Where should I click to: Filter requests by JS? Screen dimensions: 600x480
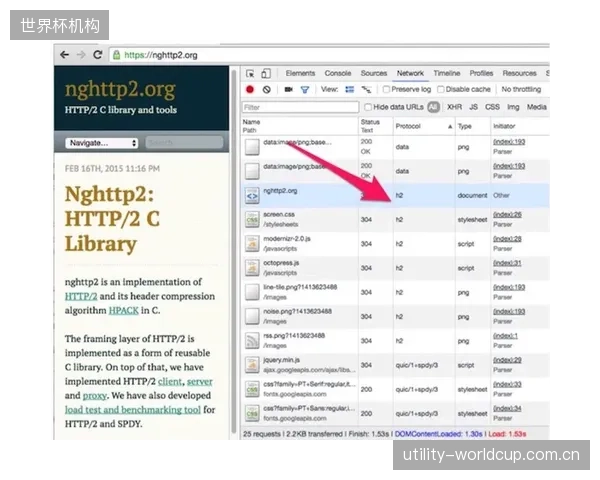473,107
